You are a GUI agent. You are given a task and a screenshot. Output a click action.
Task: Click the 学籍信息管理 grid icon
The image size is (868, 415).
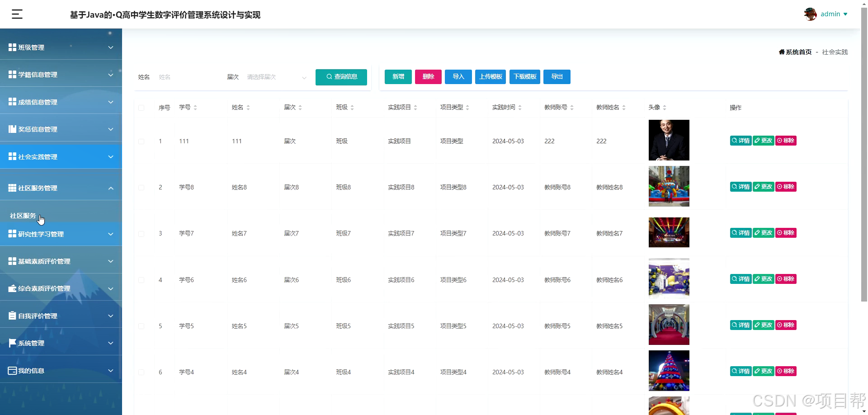[12, 75]
